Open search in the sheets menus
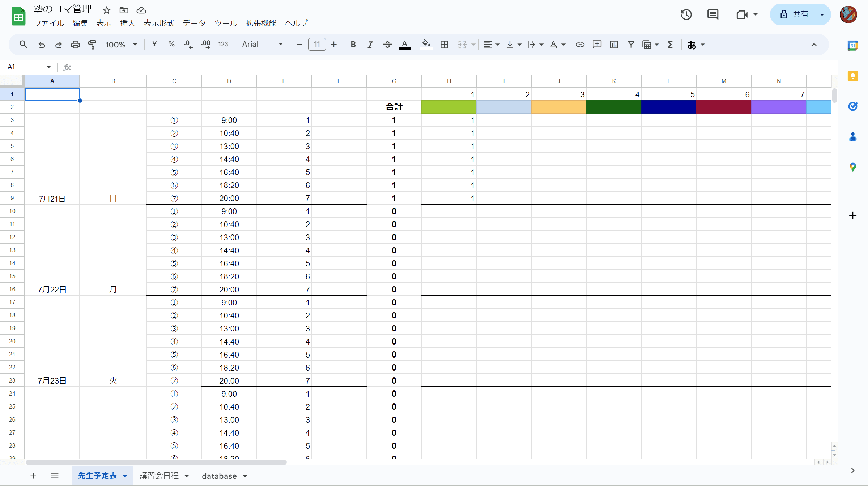 coord(24,44)
